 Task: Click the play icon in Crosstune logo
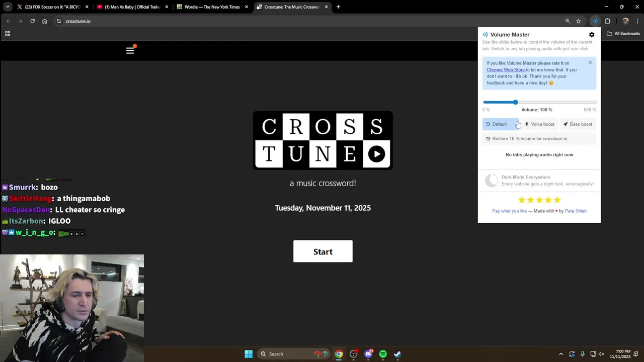point(376,154)
